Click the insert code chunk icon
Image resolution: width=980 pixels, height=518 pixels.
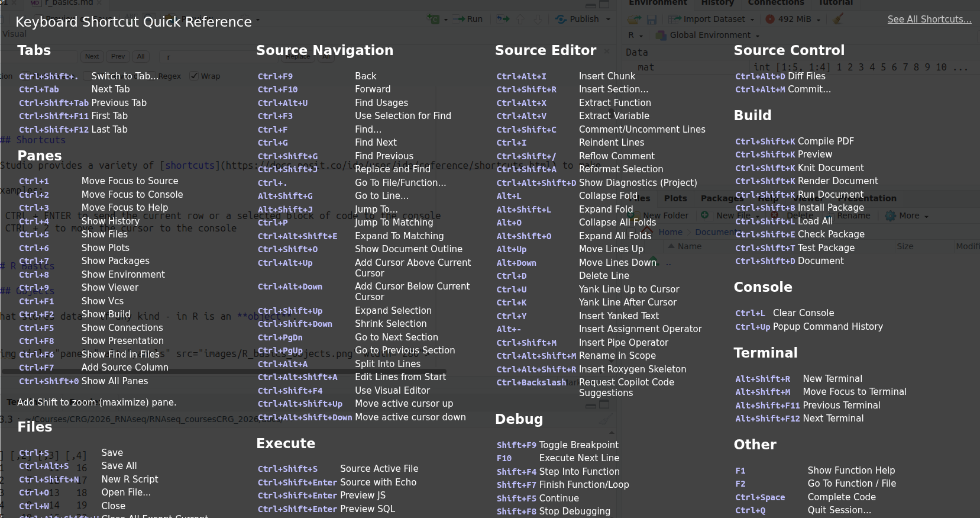[434, 19]
